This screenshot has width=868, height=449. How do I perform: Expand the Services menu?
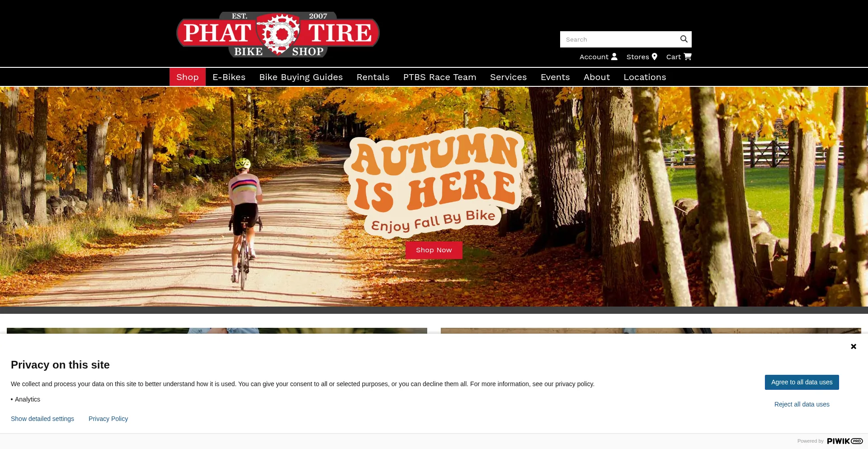(508, 77)
